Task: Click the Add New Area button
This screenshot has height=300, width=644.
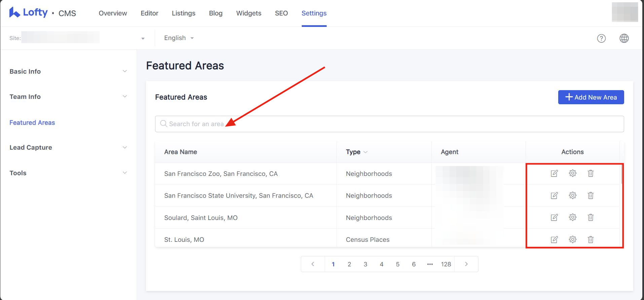Action: pos(591,97)
